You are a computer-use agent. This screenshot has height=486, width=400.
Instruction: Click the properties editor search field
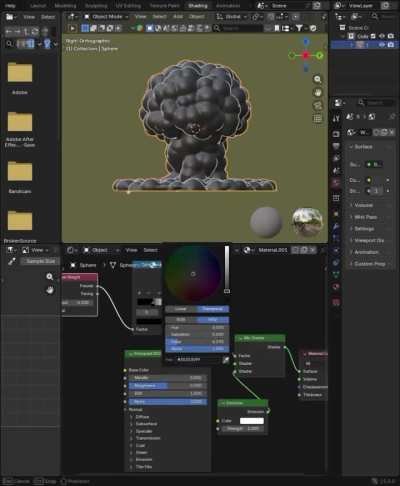(x=376, y=103)
